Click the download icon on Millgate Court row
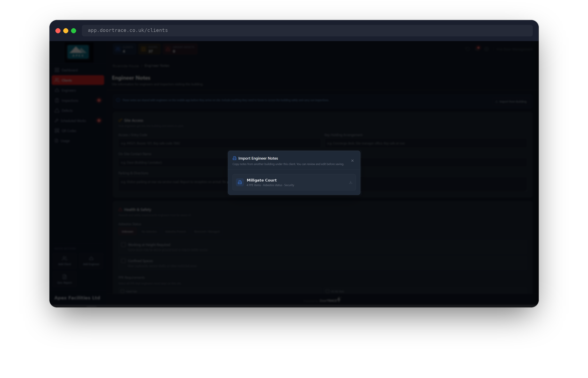Image resolution: width=588 pixels, height=378 pixels. click(350, 182)
